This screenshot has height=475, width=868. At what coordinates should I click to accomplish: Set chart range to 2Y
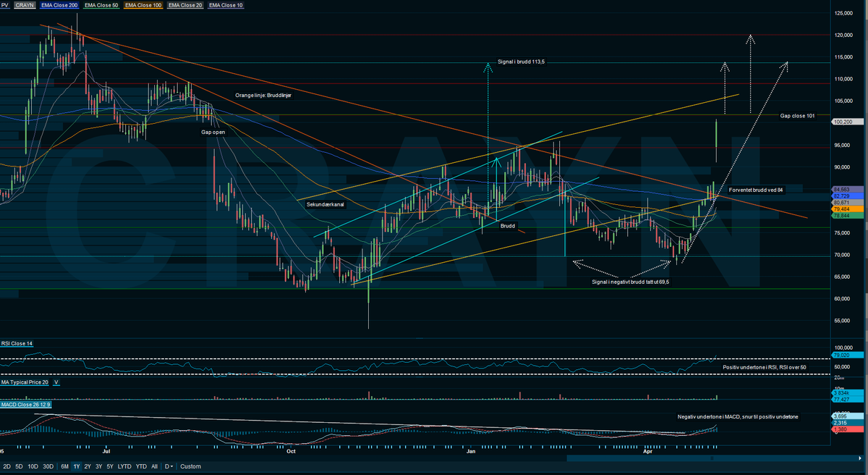click(x=88, y=466)
